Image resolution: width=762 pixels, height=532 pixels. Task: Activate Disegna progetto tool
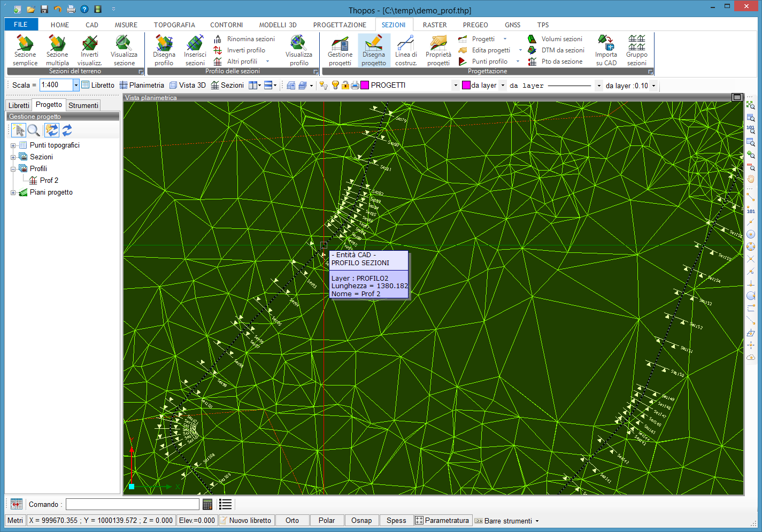(374, 50)
